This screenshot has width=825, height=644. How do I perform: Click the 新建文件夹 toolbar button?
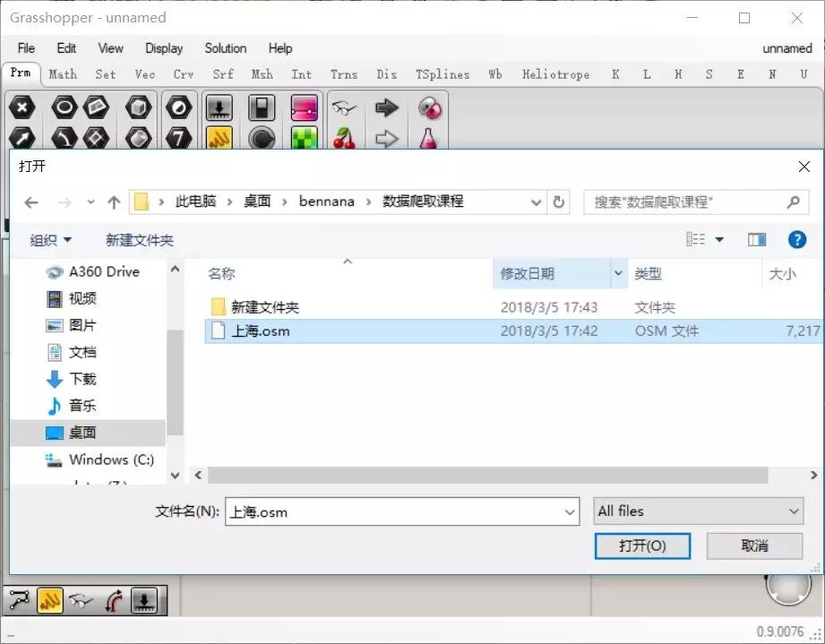point(140,240)
